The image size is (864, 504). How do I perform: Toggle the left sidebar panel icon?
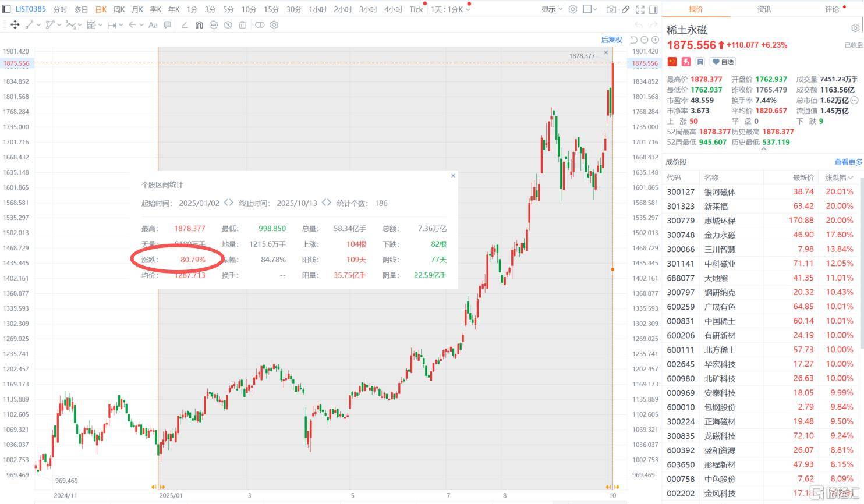pyautogui.click(x=6, y=9)
